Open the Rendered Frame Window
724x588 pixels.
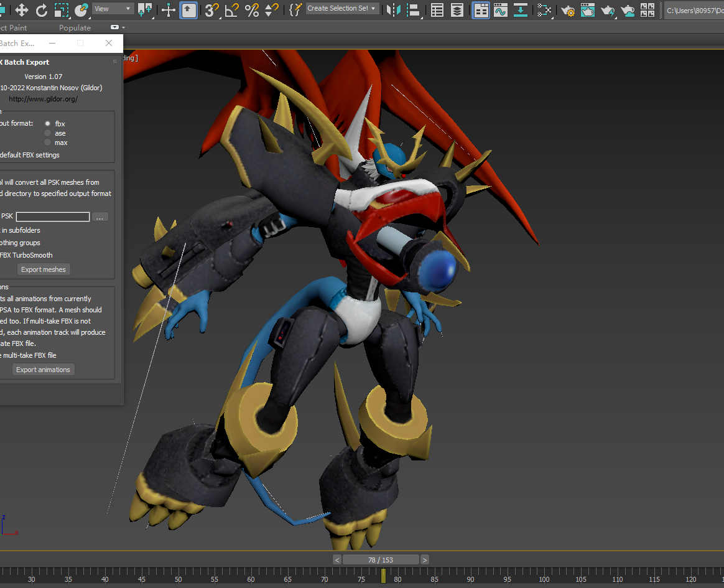click(x=588, y=10)
